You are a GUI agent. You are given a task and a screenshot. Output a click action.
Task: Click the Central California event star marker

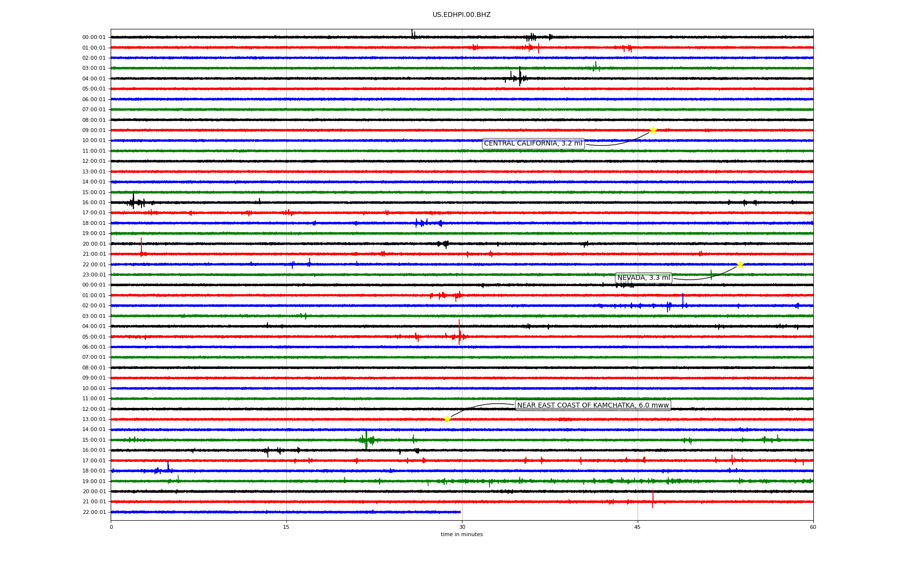point(653,130)
